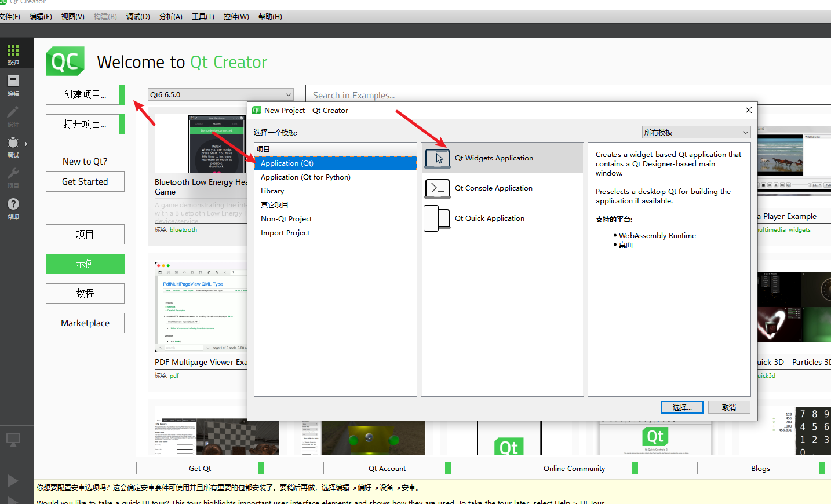Open the Debug (调试) mode icon
831x504 pixels.
click(x=13, y=147)
